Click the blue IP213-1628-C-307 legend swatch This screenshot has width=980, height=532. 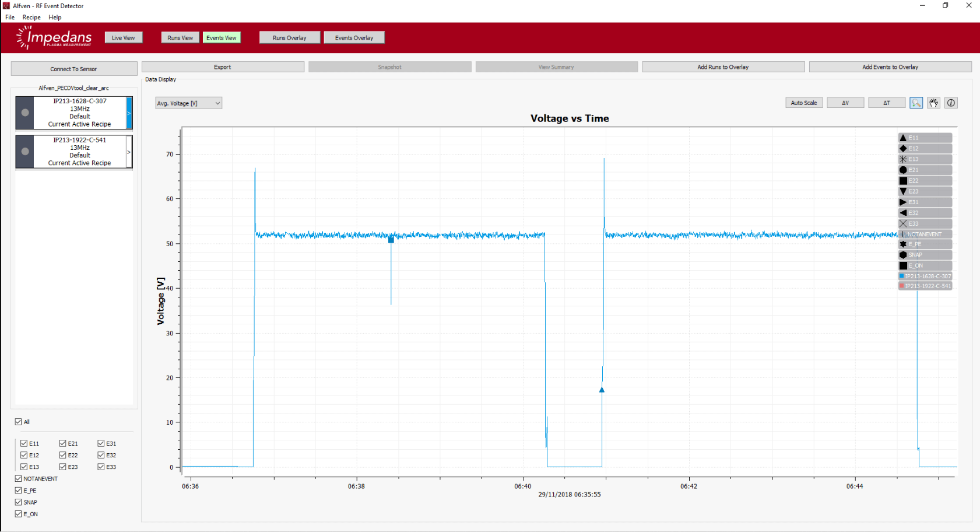pyautogui.click(x=902, y=276)
